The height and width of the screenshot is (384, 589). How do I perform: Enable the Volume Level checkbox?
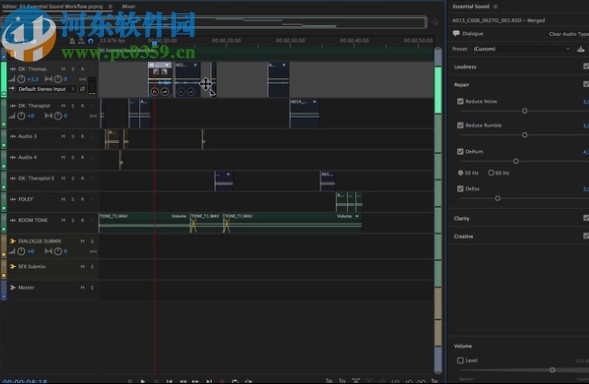point(460,360)
